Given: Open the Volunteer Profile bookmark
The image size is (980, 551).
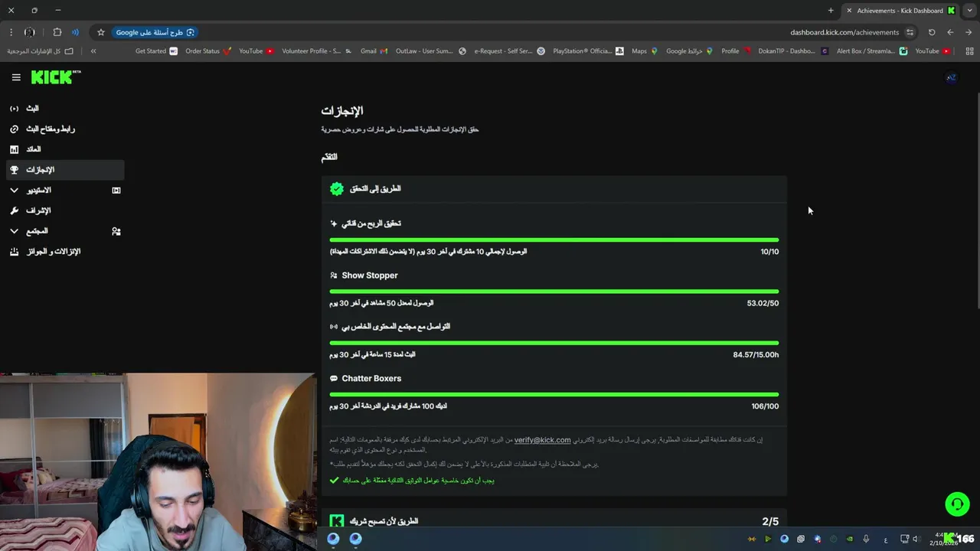Looking at the screenshot, I should click(317, 51).
